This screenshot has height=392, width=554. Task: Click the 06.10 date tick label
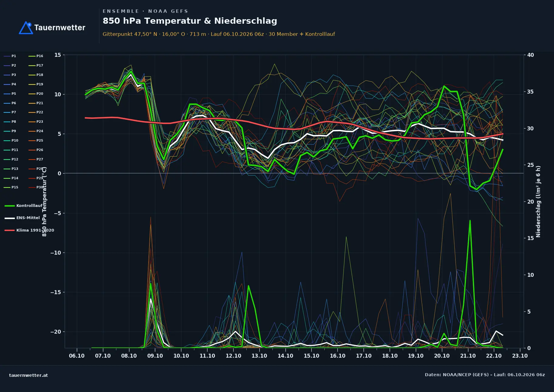click(77, 356)
